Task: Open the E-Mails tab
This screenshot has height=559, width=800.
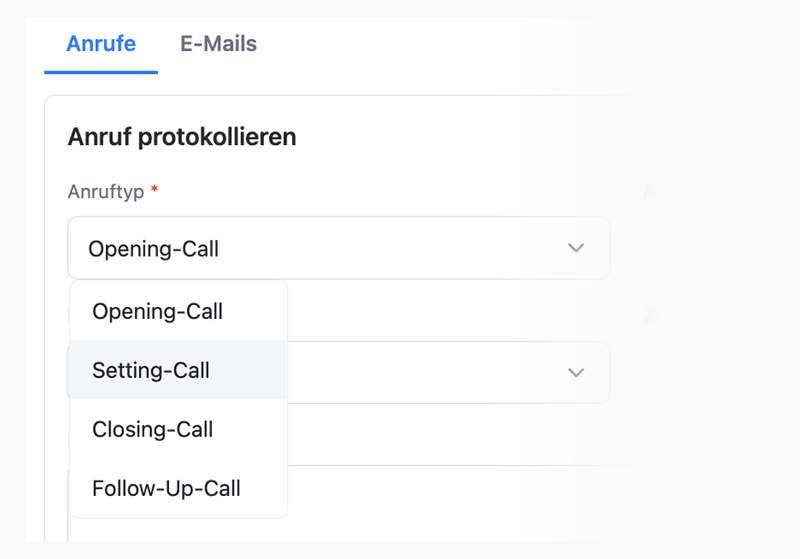Action: (218, 44)
